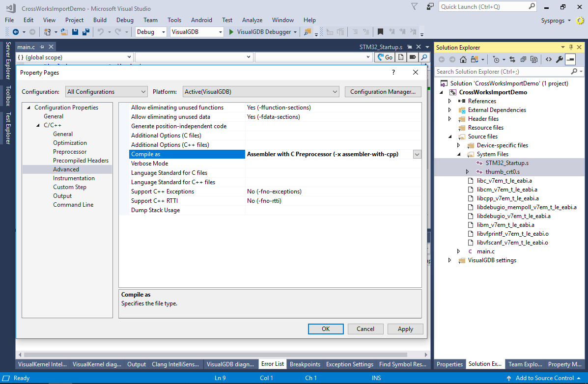Click the Solution Explorer auto-hide pin icon
This screenshot has height=384, width=588.
571,47
